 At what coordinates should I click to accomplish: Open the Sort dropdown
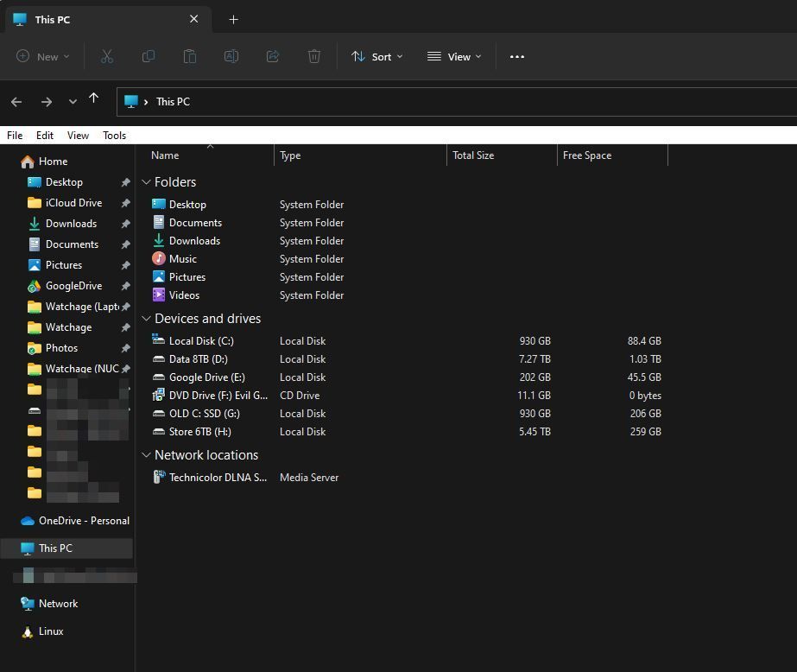click(377, 56)
